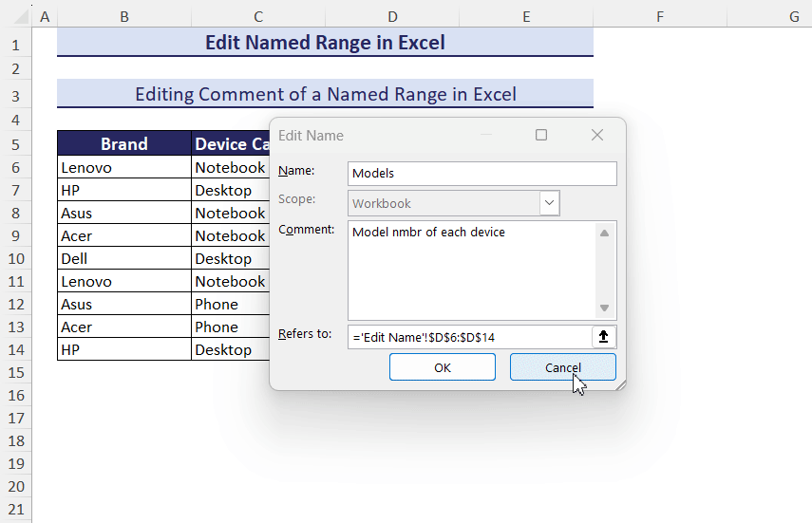Click the Acer cell in row 9
Viewport: 812px width, 523px height.
124,235
